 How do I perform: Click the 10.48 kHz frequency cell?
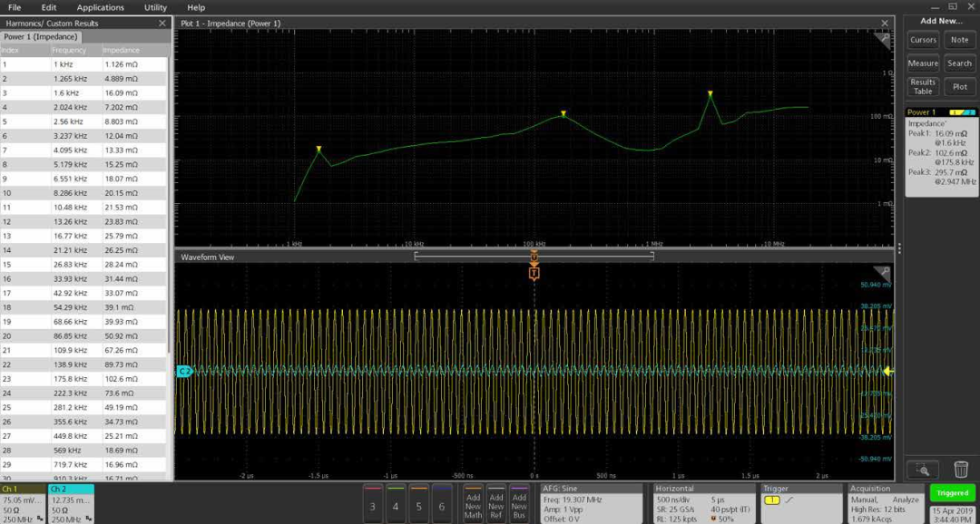(70, 207)
